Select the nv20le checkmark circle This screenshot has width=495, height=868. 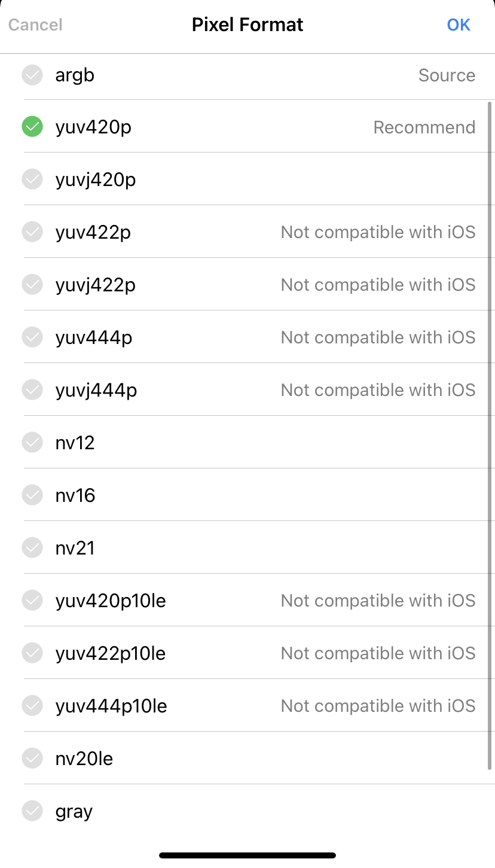point(32,759)
